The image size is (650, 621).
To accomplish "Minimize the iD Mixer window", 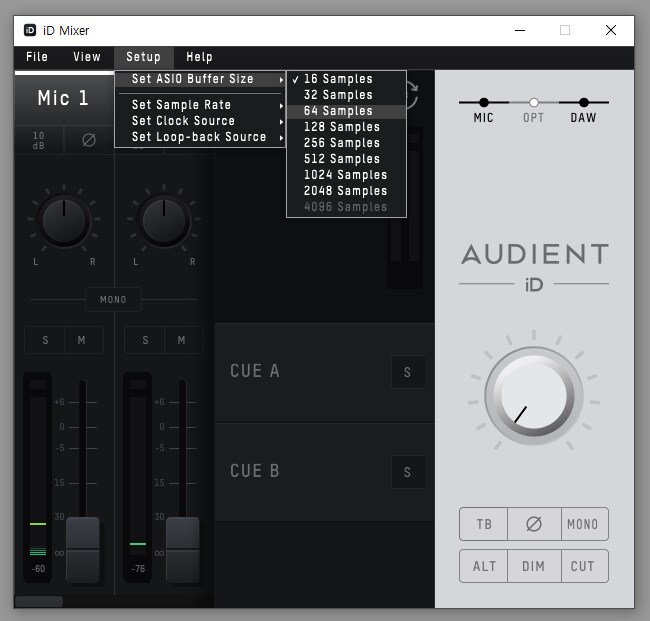I will [x=520, y=30].
